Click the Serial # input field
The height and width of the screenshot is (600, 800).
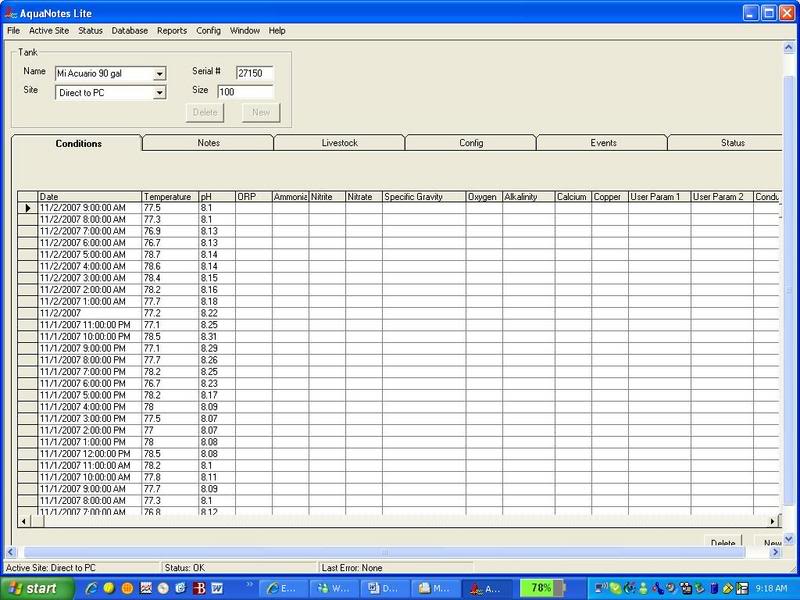pyautogui.click(x=255, y=73)
